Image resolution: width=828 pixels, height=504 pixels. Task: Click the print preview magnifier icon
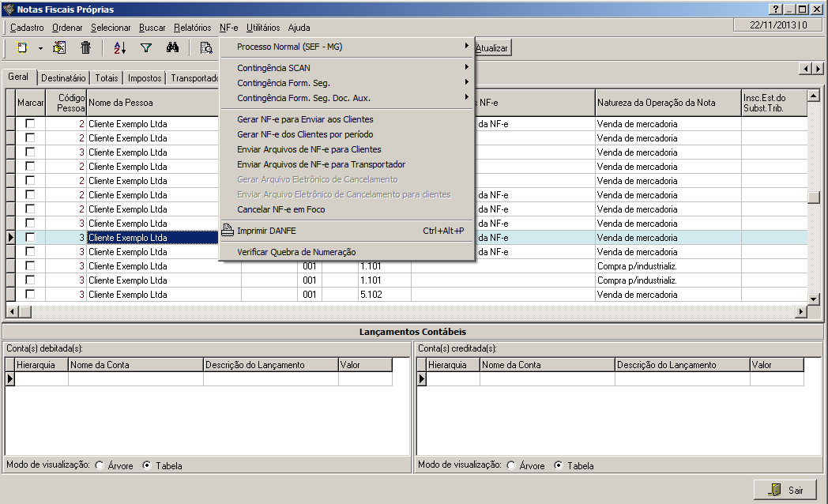coord(205,48)
